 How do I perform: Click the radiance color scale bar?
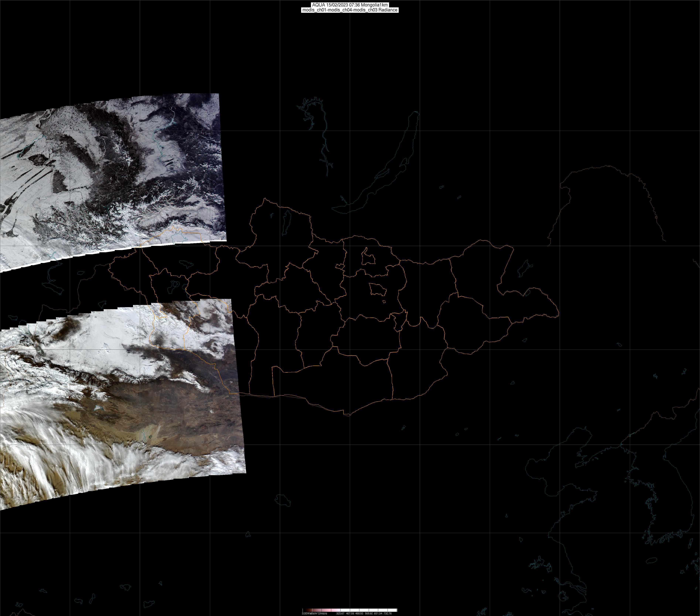click(350, 610)
